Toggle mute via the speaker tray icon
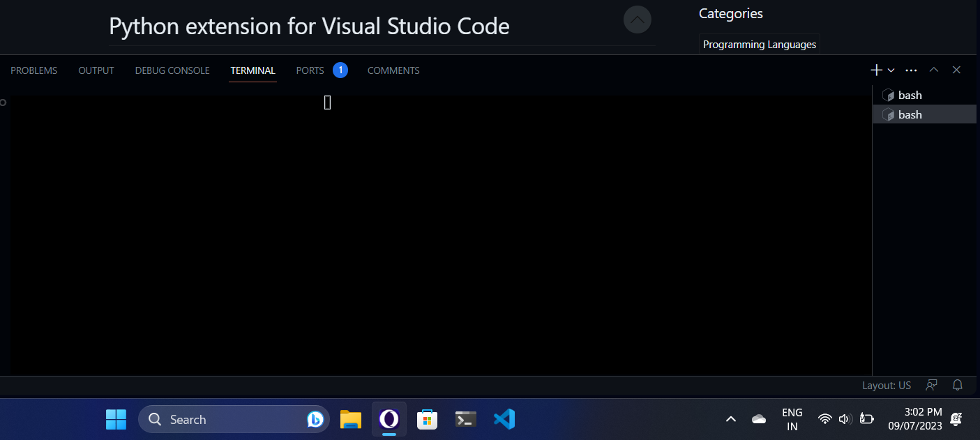 tap(845, 419)
